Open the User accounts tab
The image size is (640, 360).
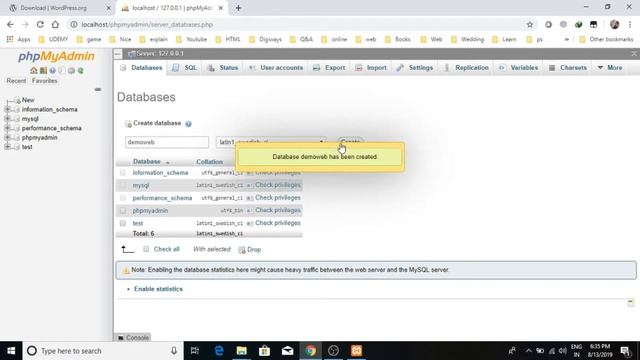pos(276,68)
